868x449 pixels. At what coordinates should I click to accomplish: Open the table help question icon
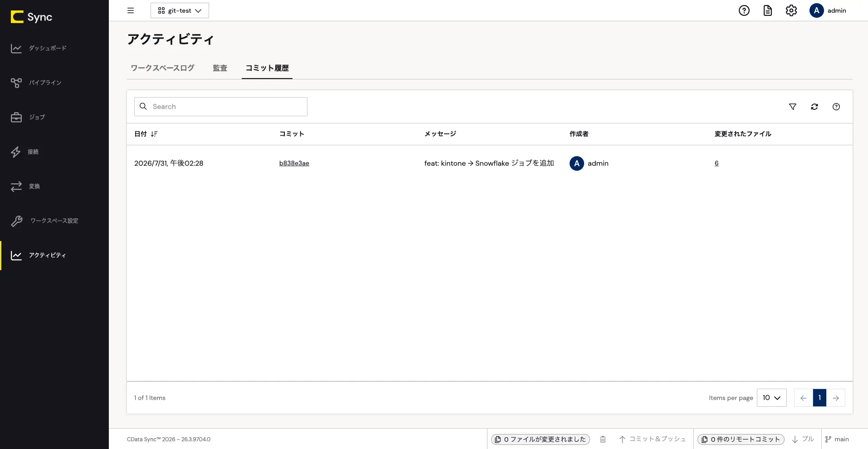(836, 107)
